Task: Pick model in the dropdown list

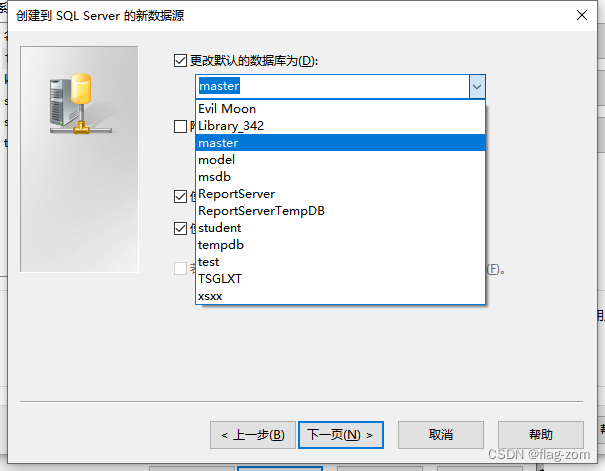Action: (340, 160)
